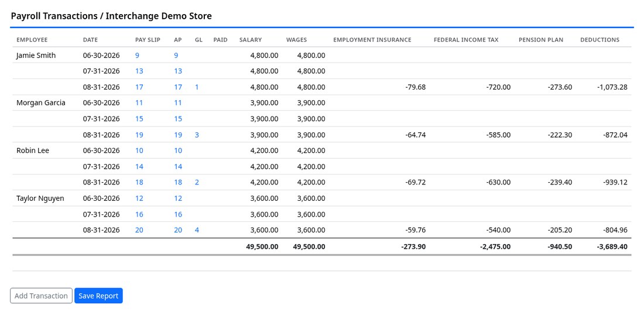The image size is (644, 315).
Task: Click the -239.40 pension plan value
Action: [x=560, y=182]
